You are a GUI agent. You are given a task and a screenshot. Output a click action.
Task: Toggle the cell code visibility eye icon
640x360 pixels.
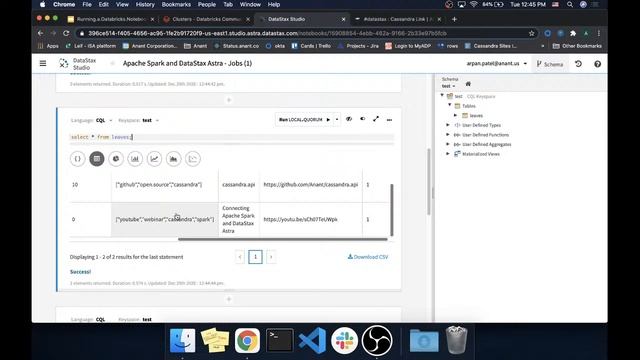pyautogui.click(x=349, y=119)
